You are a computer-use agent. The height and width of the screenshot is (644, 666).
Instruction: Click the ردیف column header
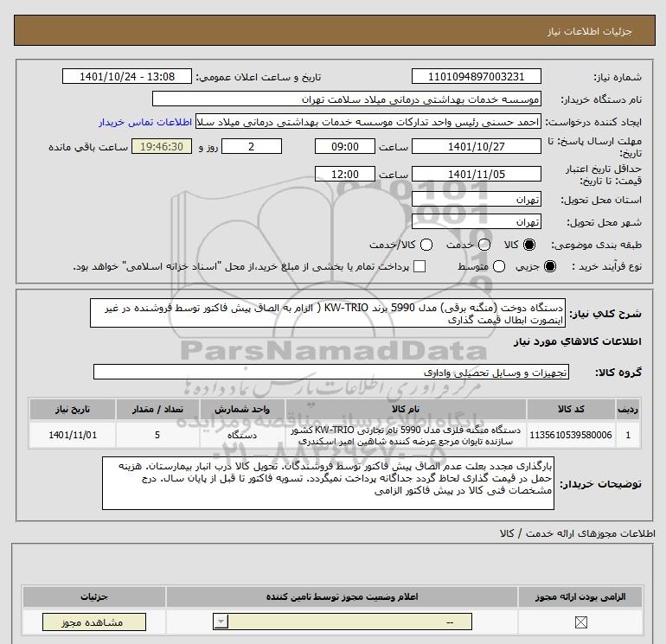(x=628, y=409)
